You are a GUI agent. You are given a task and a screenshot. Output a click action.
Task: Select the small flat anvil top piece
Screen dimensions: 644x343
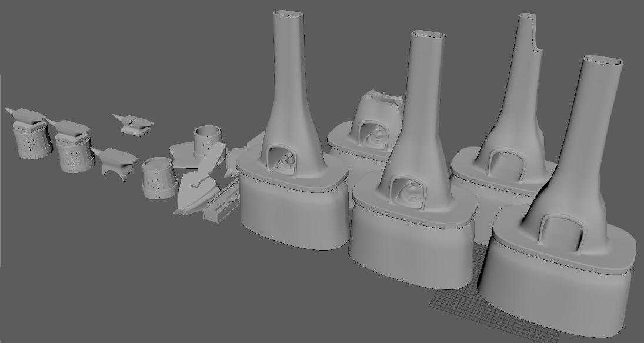[x=134, y=125]
